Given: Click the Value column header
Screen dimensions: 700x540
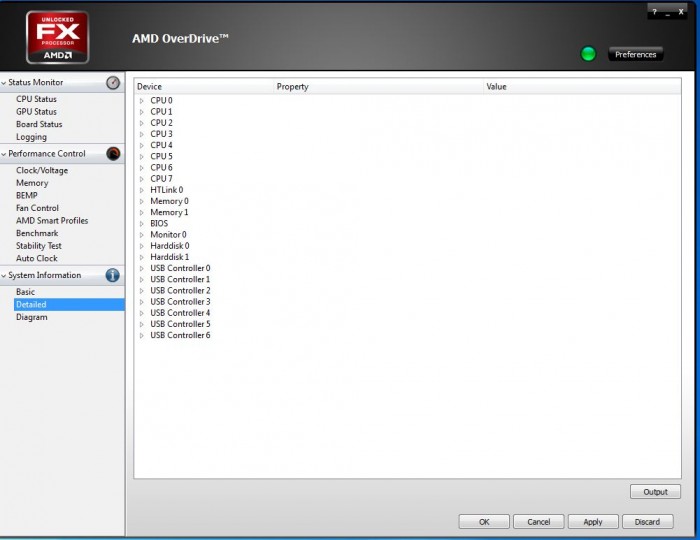Looking at the screenshot, I should point(583,87).
